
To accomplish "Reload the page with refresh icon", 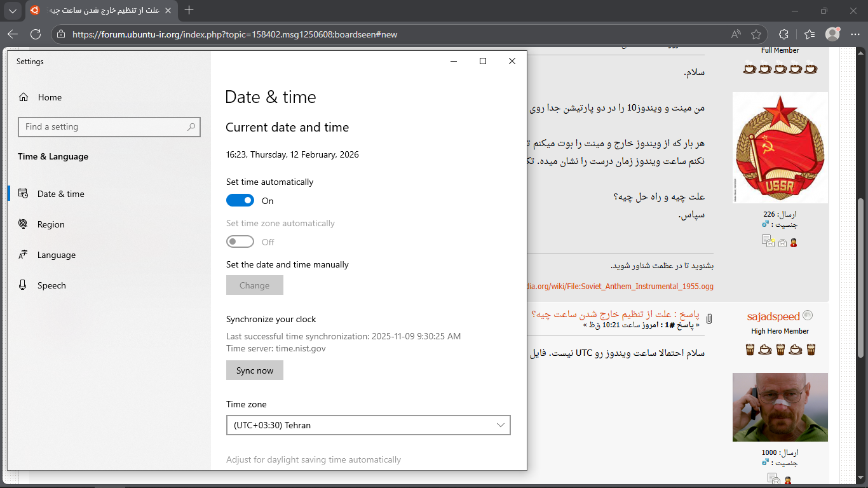I will coord(36,34).
